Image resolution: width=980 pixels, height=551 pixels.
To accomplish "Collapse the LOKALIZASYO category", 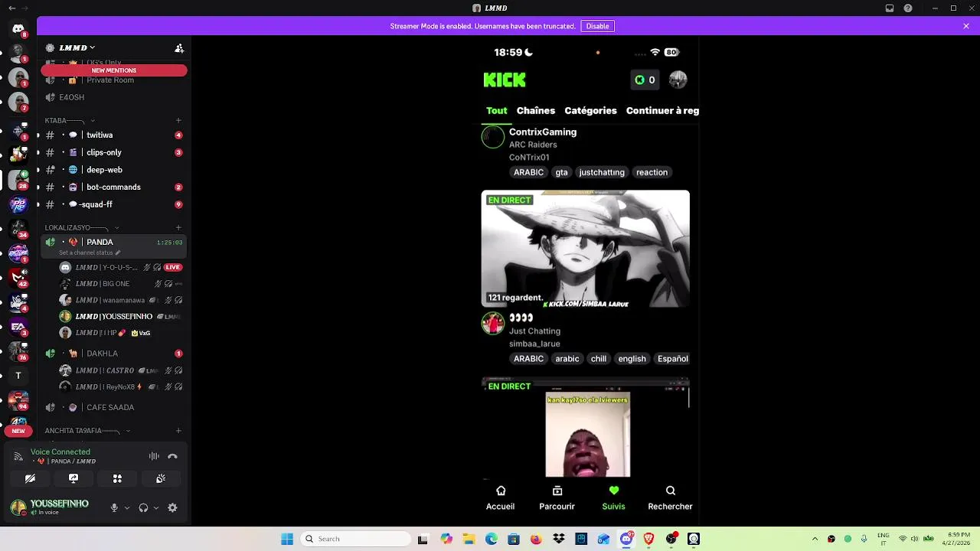I will [x=82, y=227].
